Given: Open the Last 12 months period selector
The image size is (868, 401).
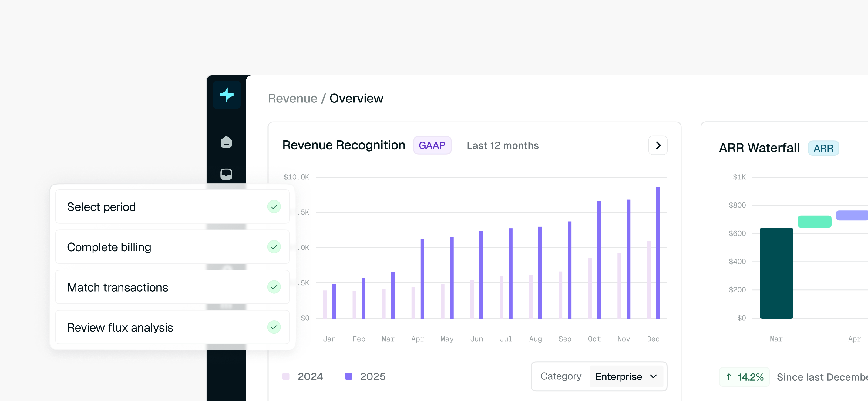Looking at the screenshot, I should click(x=503, y=145).
